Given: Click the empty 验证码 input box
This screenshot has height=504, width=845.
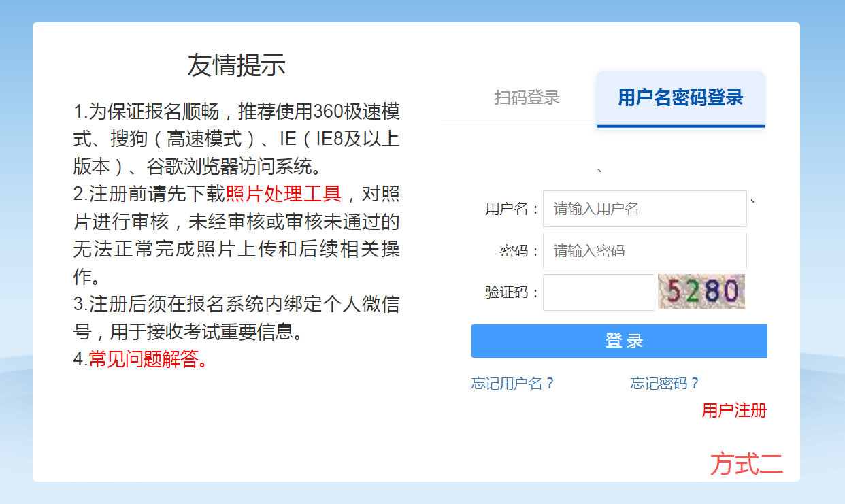Looking at the screenshot, I should (599, 292).
